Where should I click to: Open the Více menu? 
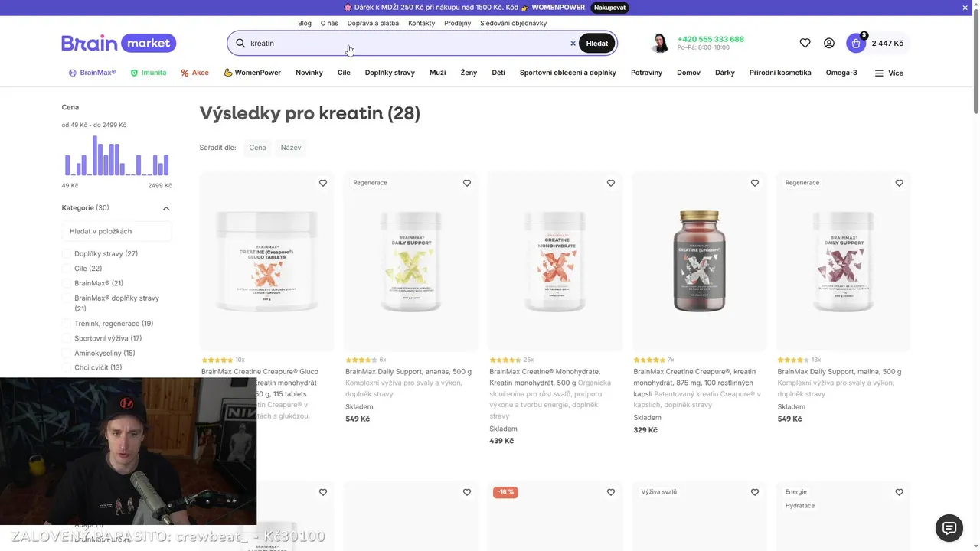pyautogui.click(x=889, y=73)
